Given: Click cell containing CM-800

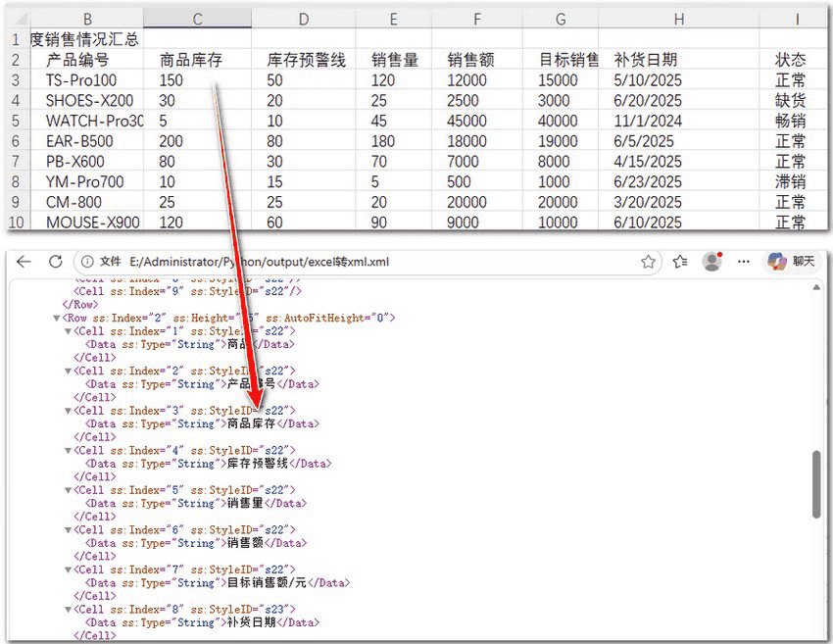Looking at the screenshot, I should point(86,202).
